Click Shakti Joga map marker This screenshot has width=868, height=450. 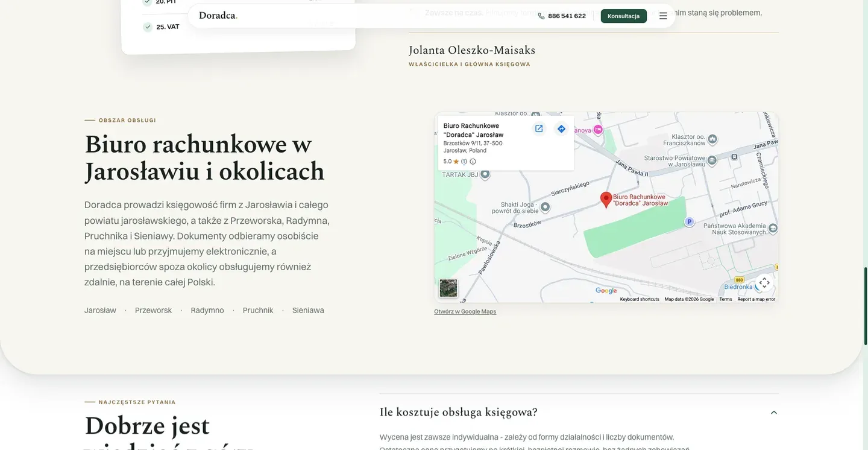pyautogui.click(x=546, y=207)
